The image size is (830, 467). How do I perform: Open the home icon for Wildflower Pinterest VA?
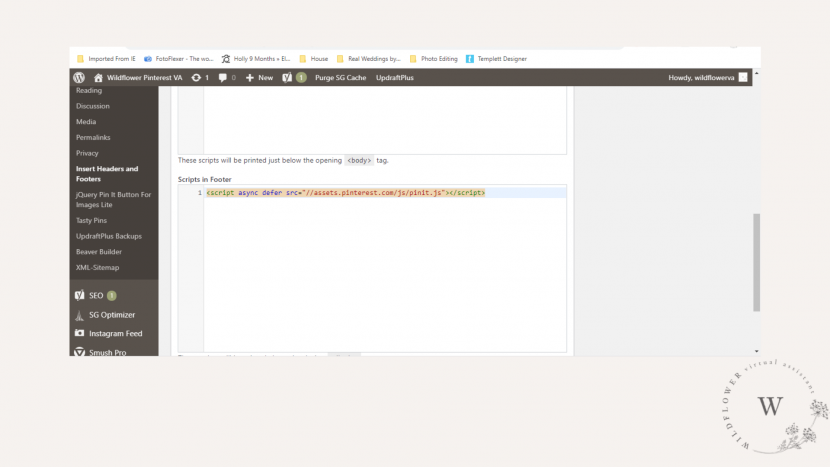(x=98, y=77)
